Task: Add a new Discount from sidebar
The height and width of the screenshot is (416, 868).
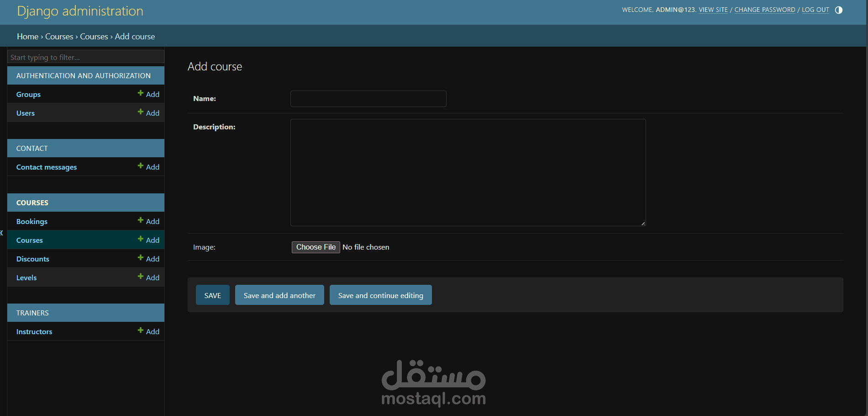Action: point(149,259)
